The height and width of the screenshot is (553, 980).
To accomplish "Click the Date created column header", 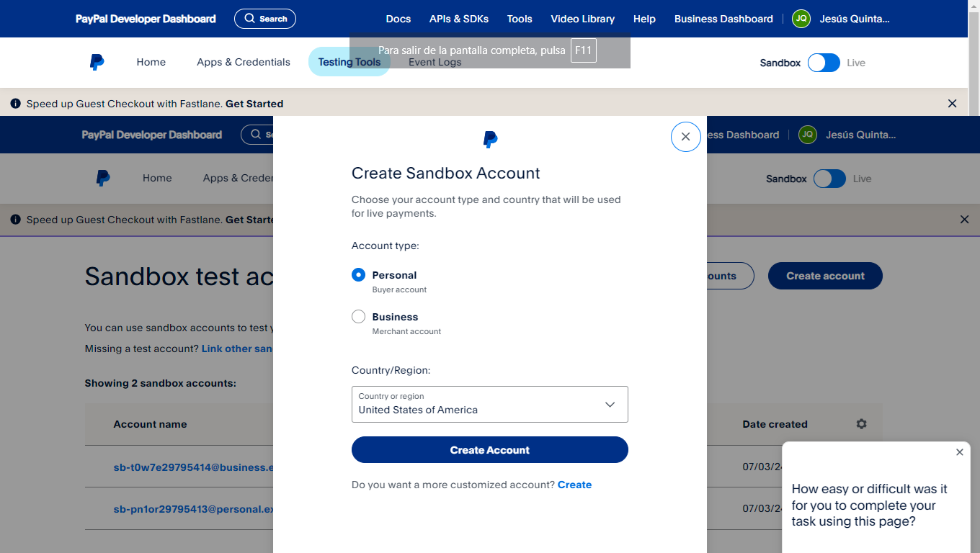I will pos(775,424).
